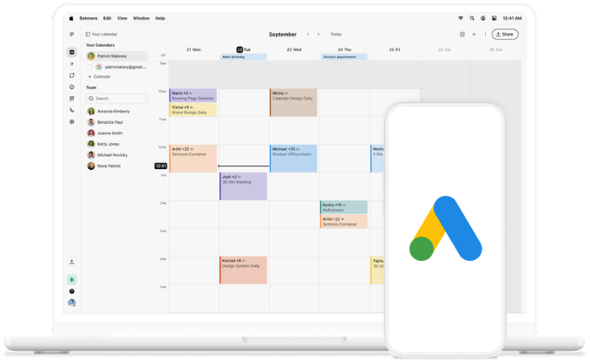
Task: Open the Setmore menu
Action: click(x=88, y=18)
